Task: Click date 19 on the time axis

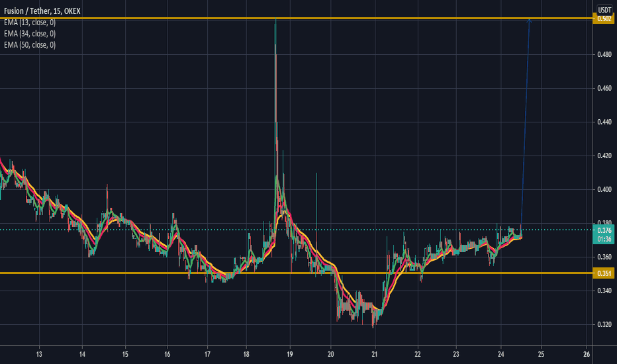Action: (290, 354)
